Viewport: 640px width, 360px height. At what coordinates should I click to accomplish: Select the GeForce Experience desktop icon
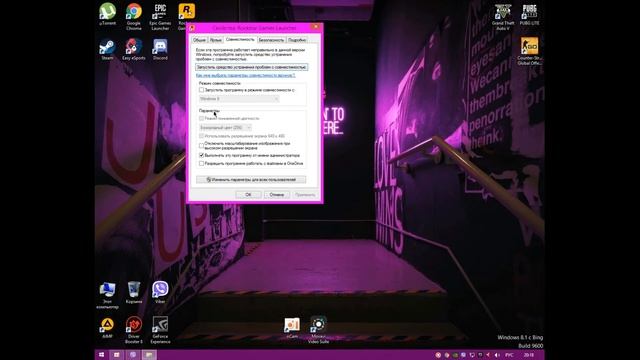[x=160, y=330]
